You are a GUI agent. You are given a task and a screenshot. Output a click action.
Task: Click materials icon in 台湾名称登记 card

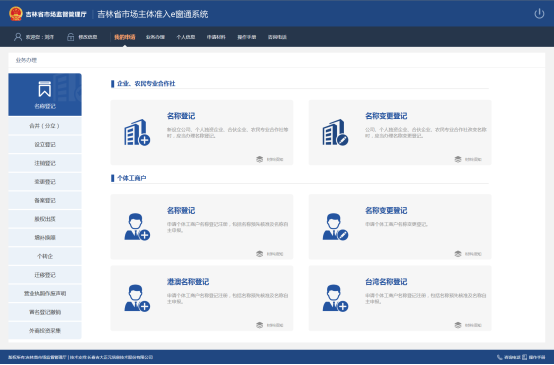(458, 325)
